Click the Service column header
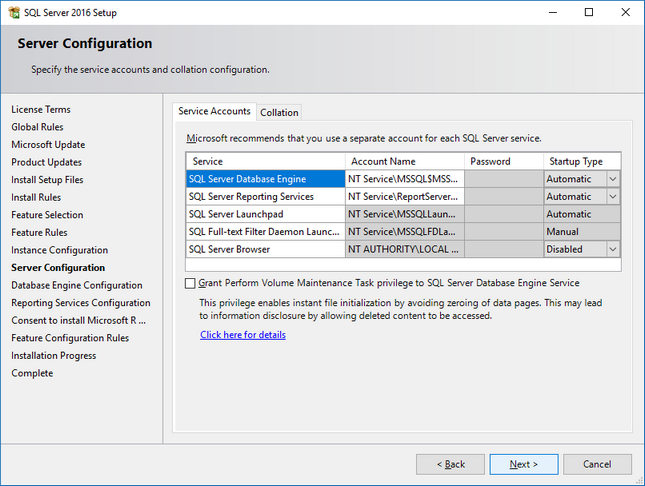 (265, 161)
